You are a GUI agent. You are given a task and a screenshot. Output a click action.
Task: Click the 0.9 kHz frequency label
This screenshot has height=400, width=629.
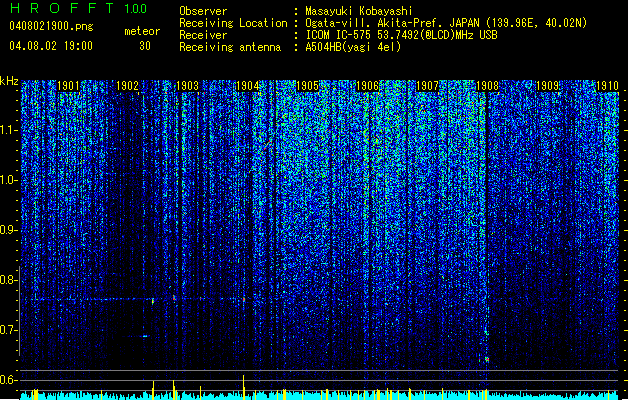tap(9, 230)
